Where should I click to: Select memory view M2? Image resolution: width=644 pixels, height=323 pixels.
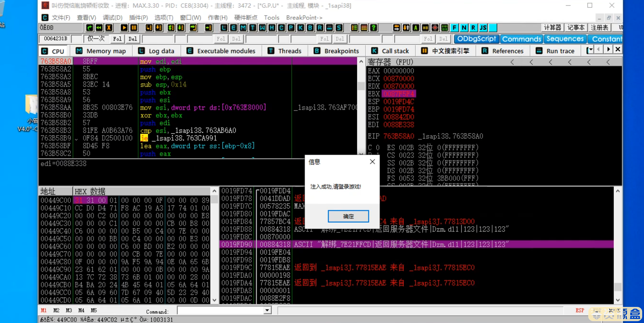[x=56, y=310]
